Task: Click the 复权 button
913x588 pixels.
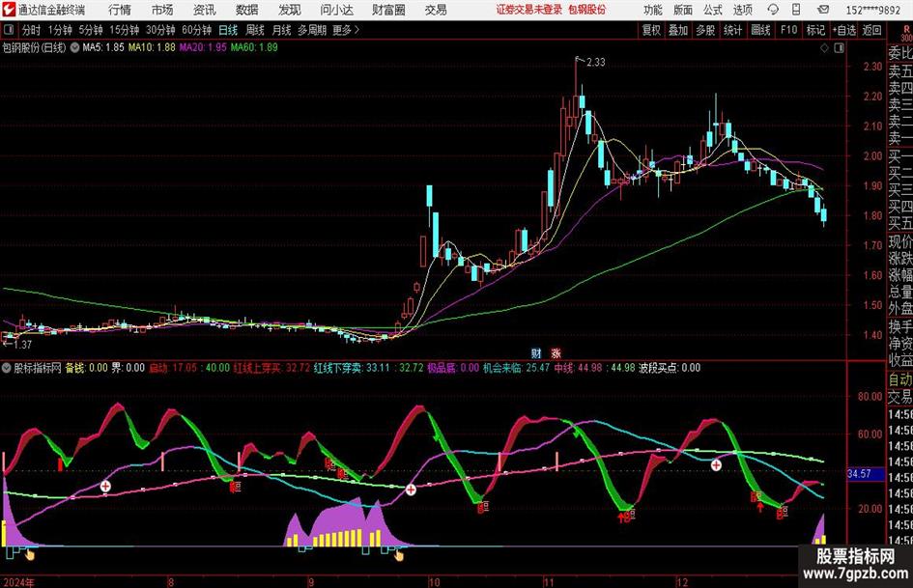Action: [651, 30]
